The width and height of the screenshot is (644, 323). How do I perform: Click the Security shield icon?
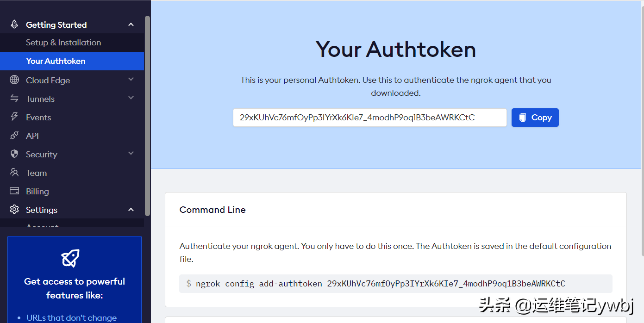14,154
